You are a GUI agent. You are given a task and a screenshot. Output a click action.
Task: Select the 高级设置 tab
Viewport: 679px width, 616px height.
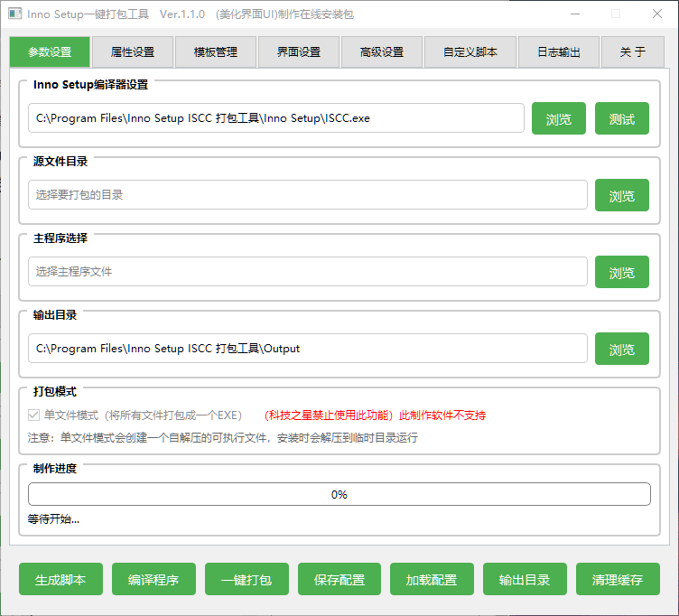[381, 52]
